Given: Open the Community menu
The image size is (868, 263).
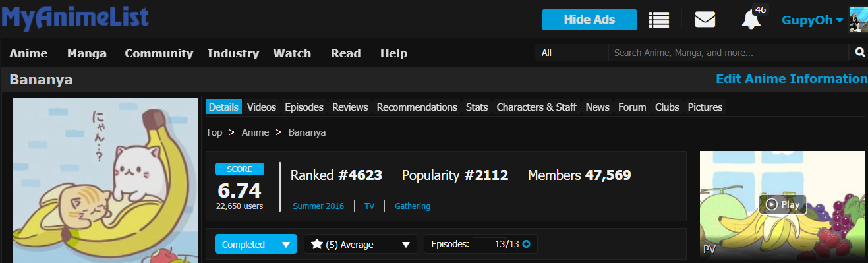Looking at the screenshot, I should pyautogui.click(x=159, y=53).
